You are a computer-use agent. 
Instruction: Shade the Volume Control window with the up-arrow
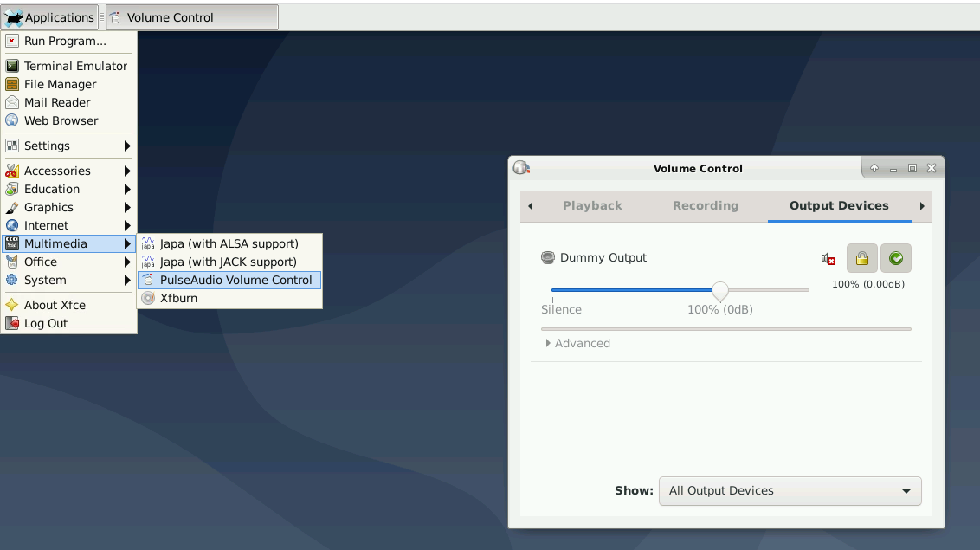(874, 168)
